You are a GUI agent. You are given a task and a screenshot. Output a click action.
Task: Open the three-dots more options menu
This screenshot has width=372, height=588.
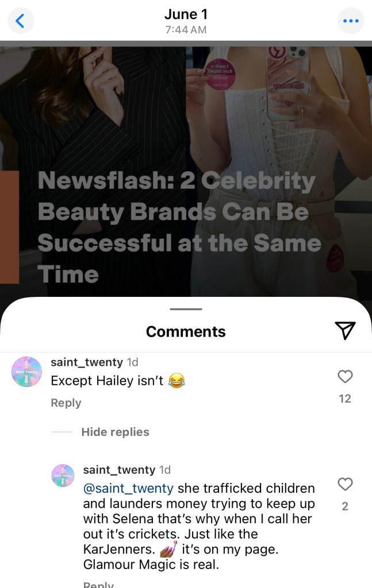click(x=351, y=21)
